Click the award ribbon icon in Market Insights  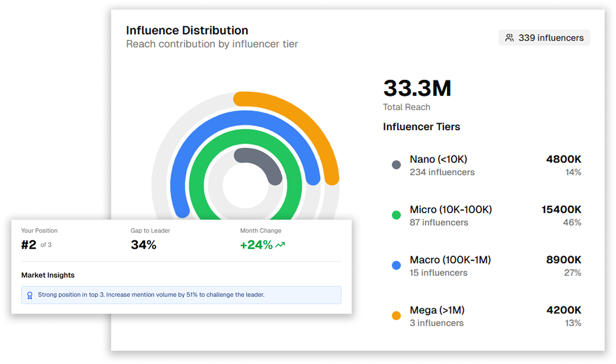coord(30,295)
